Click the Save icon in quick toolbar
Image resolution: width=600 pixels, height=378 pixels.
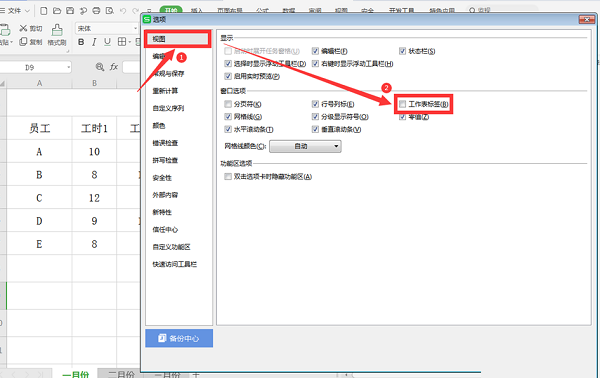click(70, 11)
